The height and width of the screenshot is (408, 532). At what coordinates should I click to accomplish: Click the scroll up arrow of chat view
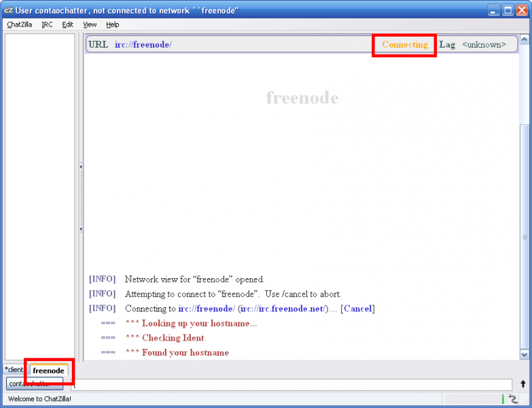pyautogui.click(x=524, y=39)
